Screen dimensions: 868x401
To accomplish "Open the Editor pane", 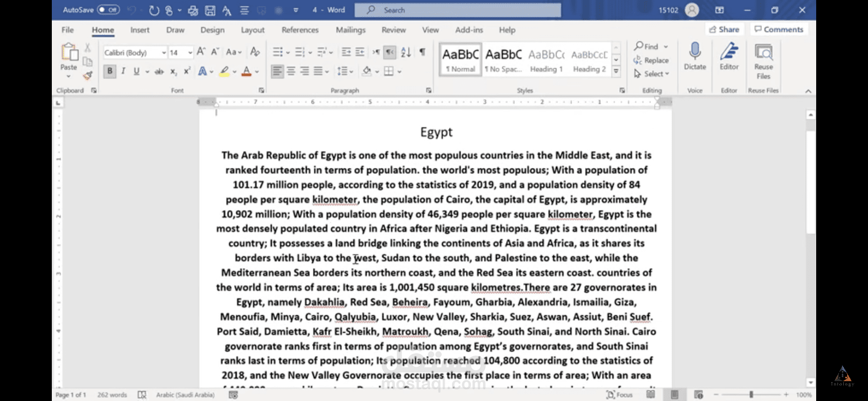I will 729,56.
